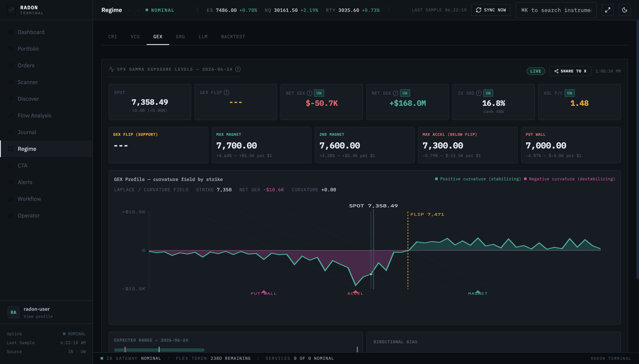Click help icon next to NET DEX
Viewport: 639px width, 364px height.
coord(395,93)
